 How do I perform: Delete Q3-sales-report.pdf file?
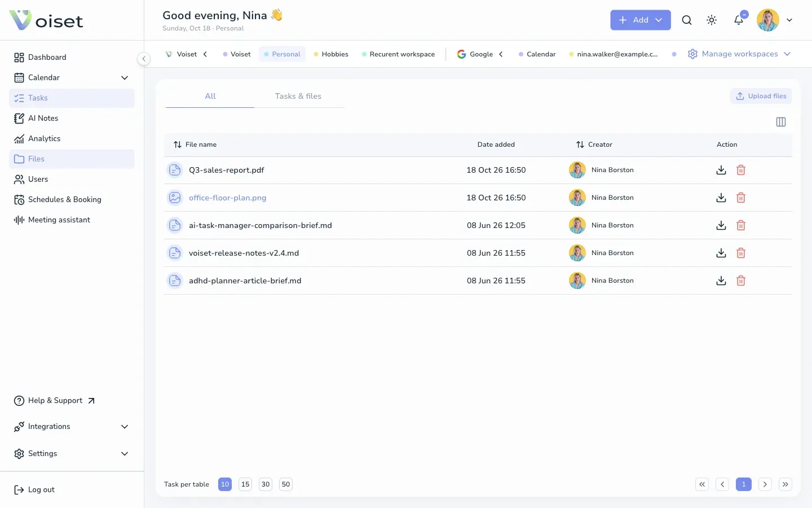[741, 170]
